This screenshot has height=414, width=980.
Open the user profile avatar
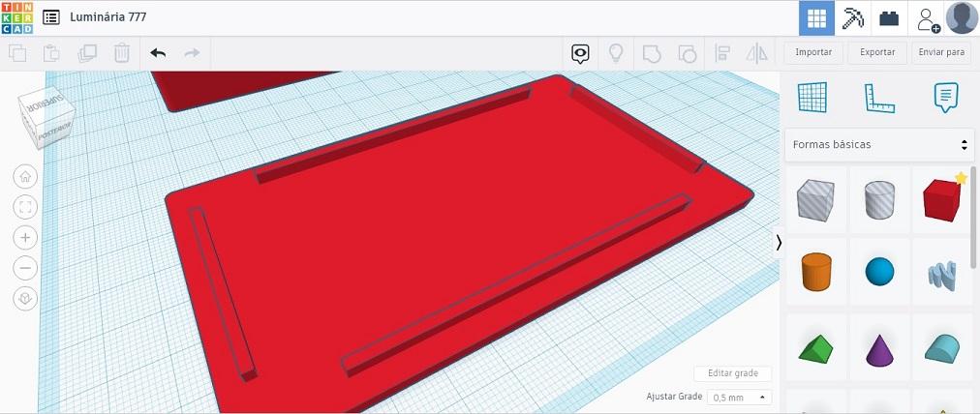tap(962, 18)
